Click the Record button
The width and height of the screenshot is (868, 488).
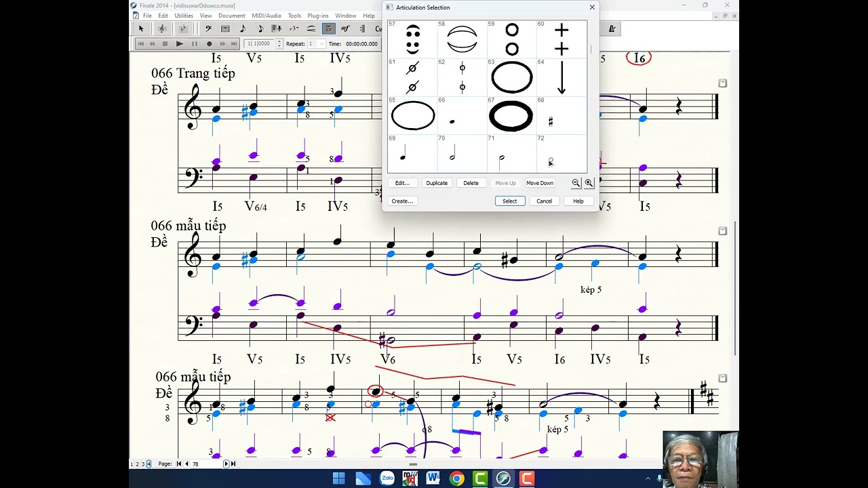coord(210,44)
